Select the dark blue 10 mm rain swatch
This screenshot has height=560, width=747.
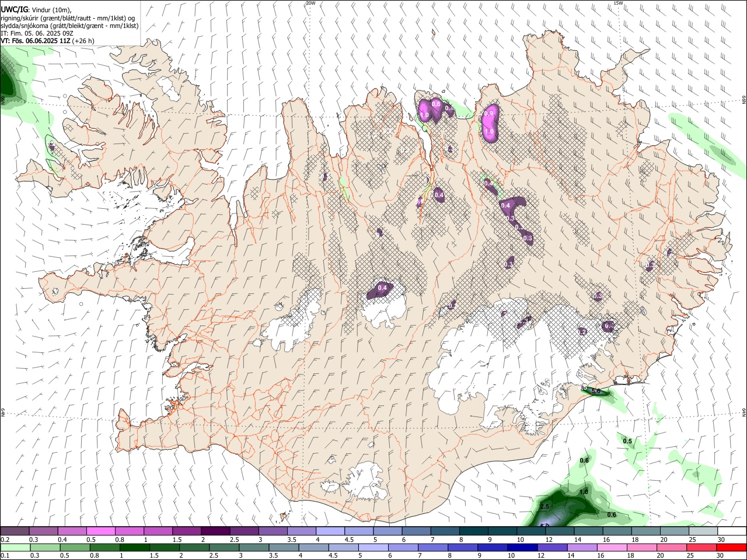(521, 547)
